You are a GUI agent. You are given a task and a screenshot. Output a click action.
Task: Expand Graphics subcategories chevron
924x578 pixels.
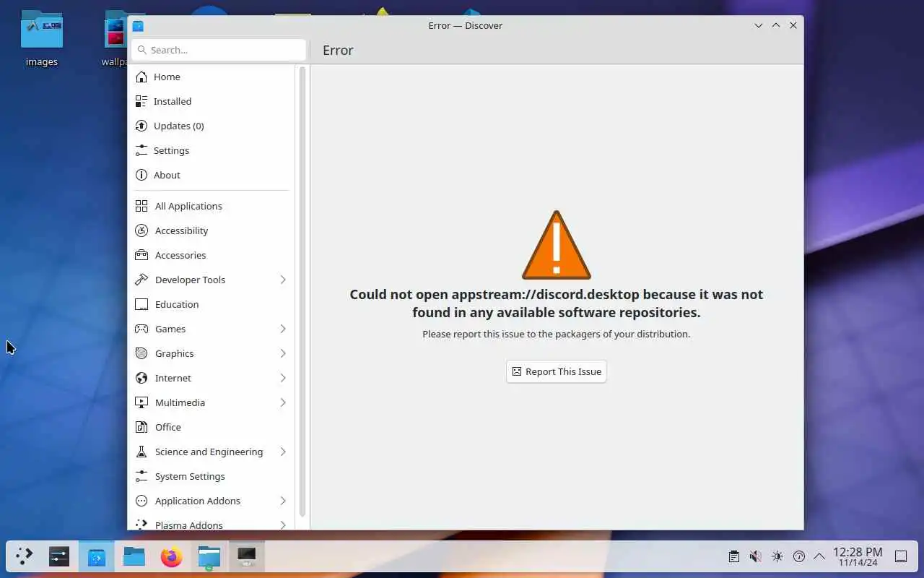283,353
